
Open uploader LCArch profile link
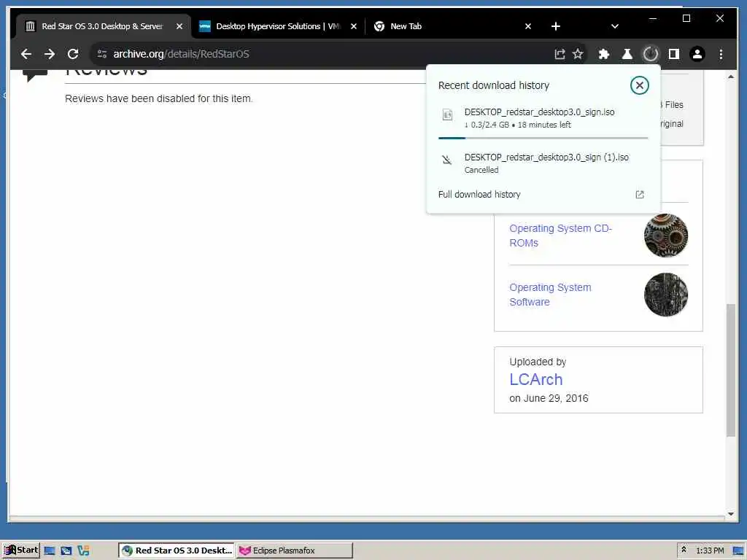(x=536, y=379)
